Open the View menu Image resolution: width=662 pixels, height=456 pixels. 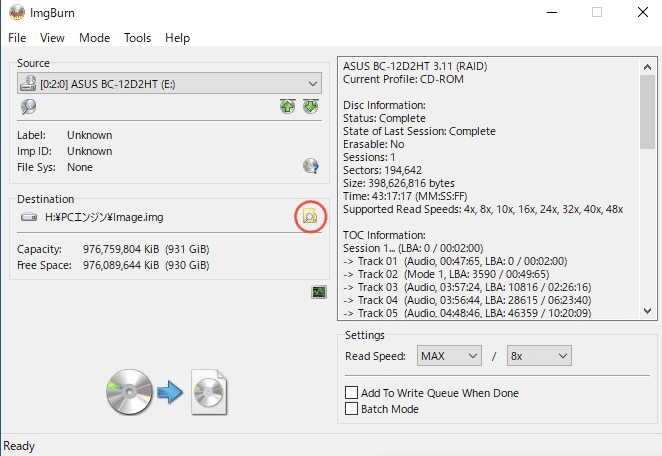coord(52,38)
